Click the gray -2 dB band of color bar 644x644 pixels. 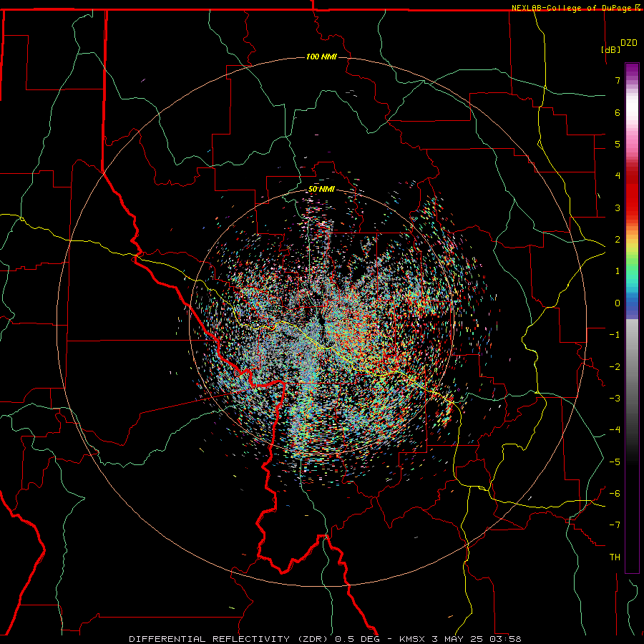[632, 367]
